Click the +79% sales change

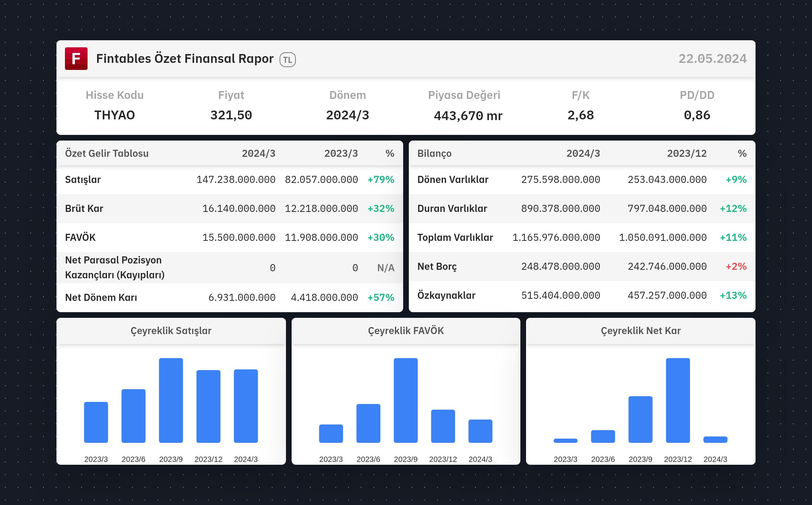pos(381,180)
